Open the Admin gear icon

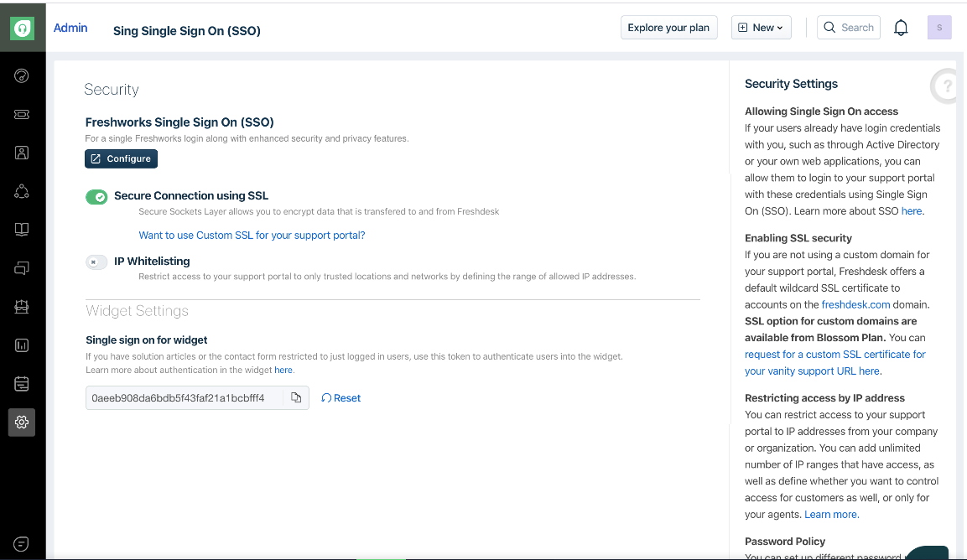click(x=22, y=423)
